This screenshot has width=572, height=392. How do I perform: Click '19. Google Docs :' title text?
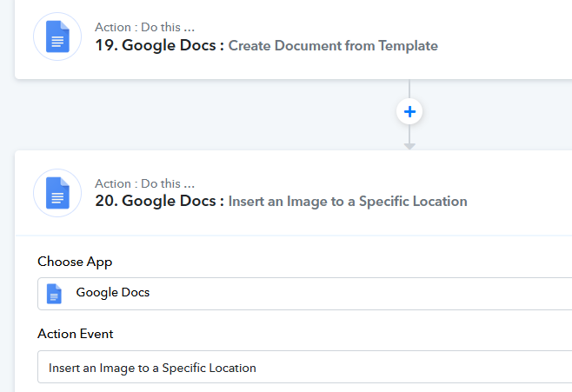(x=159, y=45)
